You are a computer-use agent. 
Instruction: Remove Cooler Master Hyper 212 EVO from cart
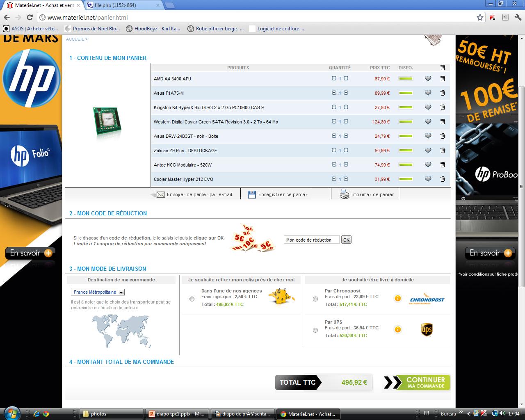[443, 179]
